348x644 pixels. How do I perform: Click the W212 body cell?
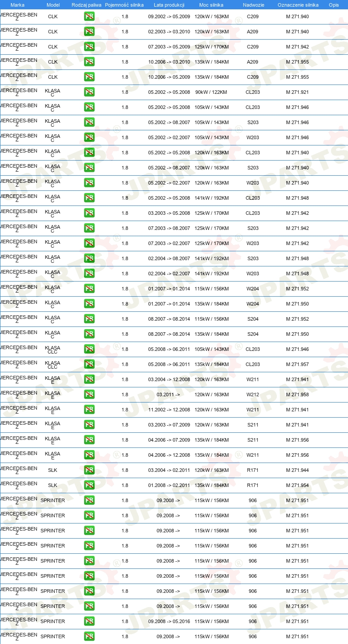click(253, 394)
